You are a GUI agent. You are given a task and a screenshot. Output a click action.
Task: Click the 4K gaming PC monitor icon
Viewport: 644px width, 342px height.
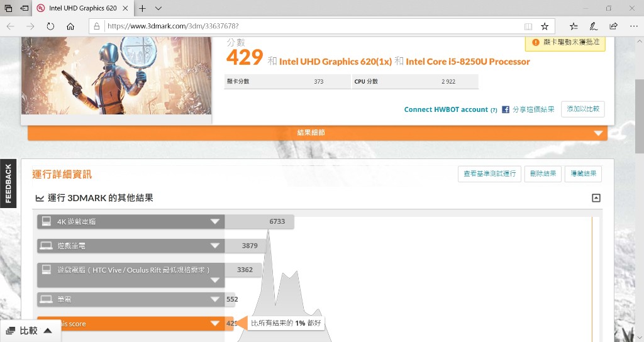click(x=47, y=221)
